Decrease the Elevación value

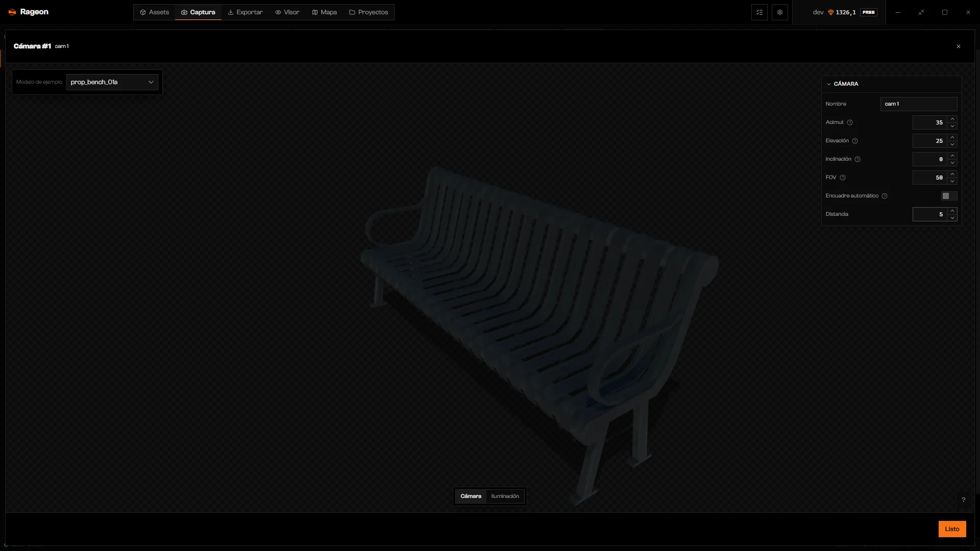952,144
